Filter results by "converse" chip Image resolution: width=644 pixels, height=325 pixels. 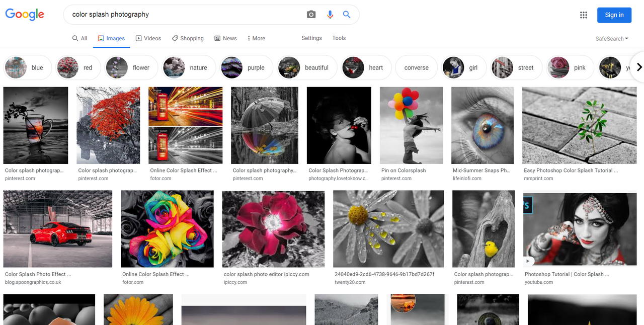(x=417, y=67)
